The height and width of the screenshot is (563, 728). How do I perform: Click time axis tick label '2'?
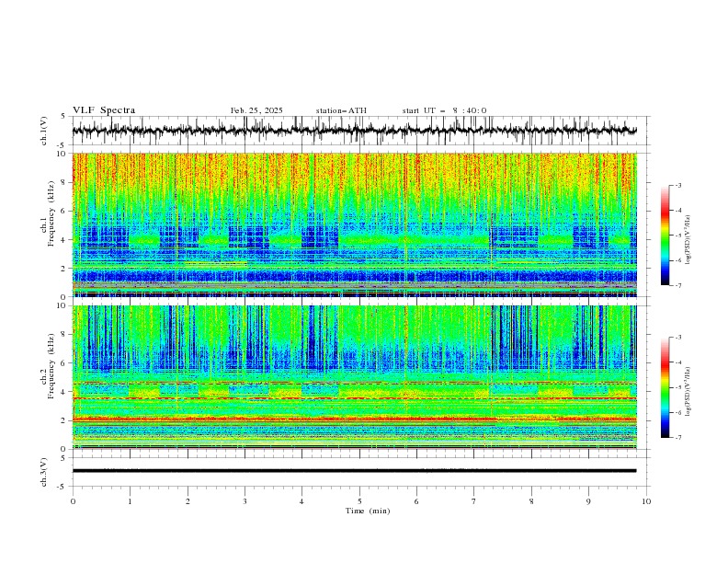(188, 501)
